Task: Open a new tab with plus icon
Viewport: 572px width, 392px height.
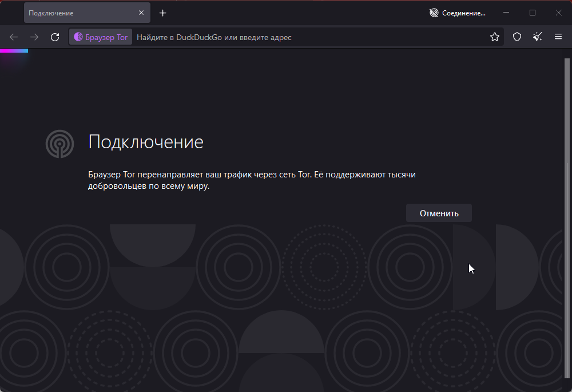Action: tap(162, 13)
